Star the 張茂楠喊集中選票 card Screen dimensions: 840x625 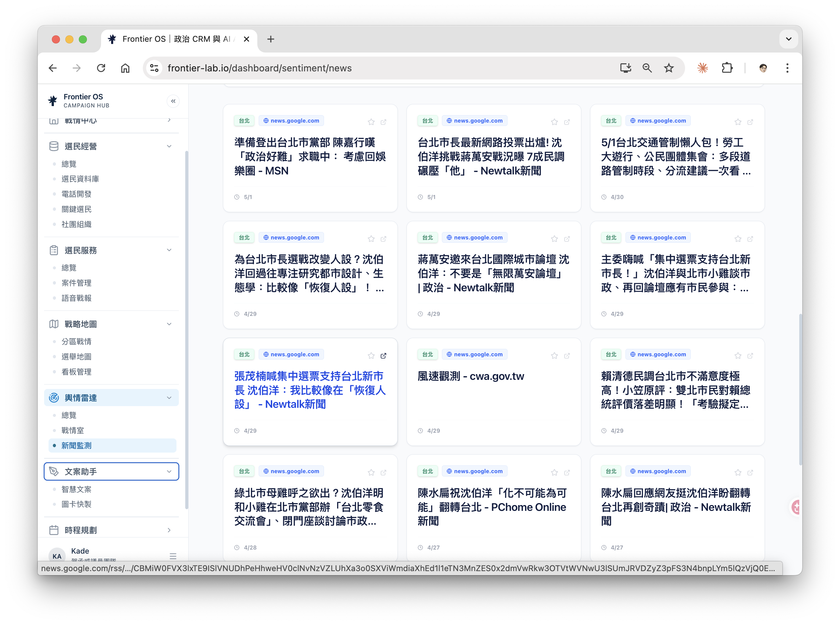(x=371, y=356)
